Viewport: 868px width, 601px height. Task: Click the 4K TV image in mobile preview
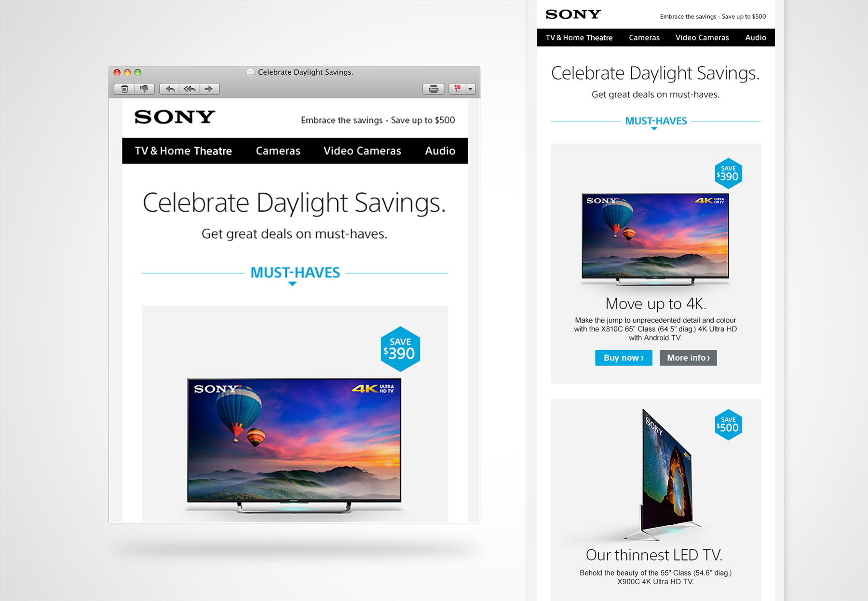pyautogui.click(x=655, y=240)
